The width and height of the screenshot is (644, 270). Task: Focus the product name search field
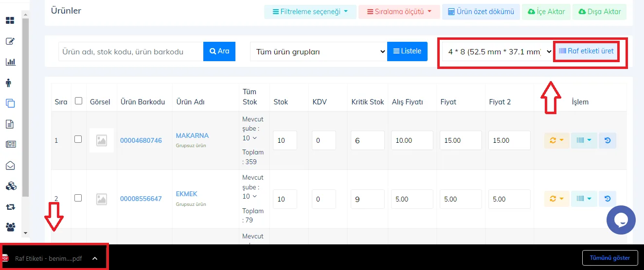[131, 51]
